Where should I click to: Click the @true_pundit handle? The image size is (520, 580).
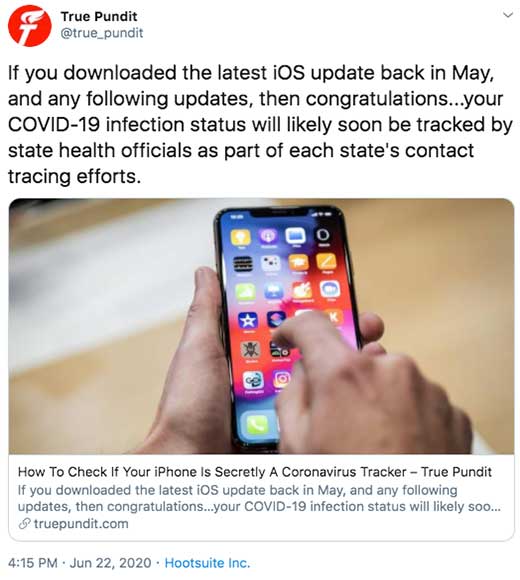point(101,33)
